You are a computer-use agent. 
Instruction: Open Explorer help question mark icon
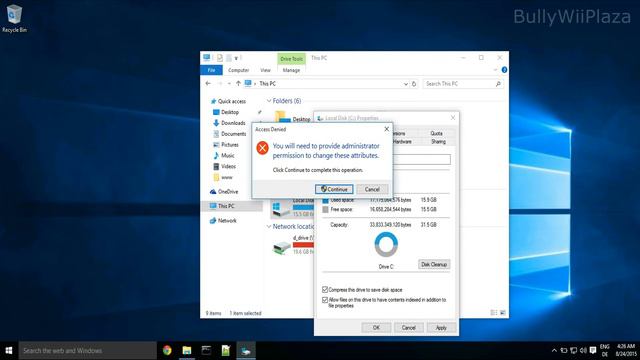[x=504, y=70]
